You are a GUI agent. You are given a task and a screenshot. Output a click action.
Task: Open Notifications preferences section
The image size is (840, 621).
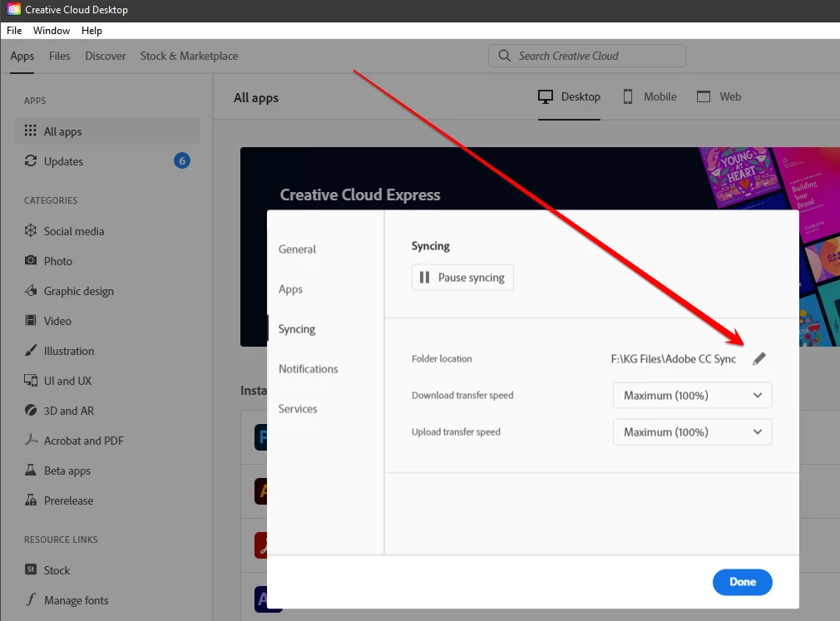(x=308, y=369)
